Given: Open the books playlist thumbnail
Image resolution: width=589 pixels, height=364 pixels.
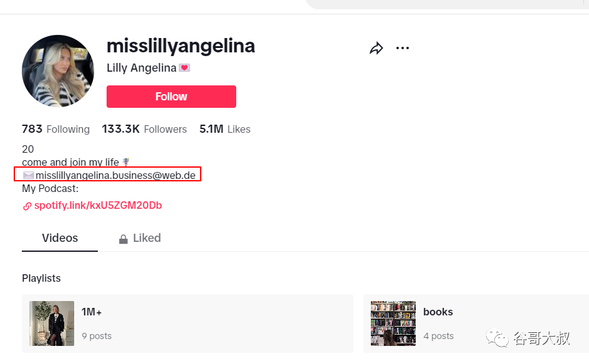Looking at the screenshot, I should (x=393, y=323).
